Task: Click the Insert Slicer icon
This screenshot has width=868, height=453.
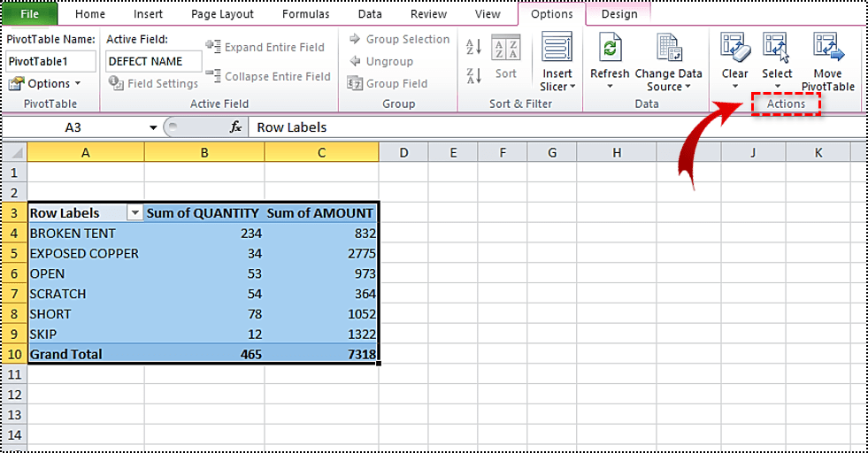Action: (x=557, y=50)
